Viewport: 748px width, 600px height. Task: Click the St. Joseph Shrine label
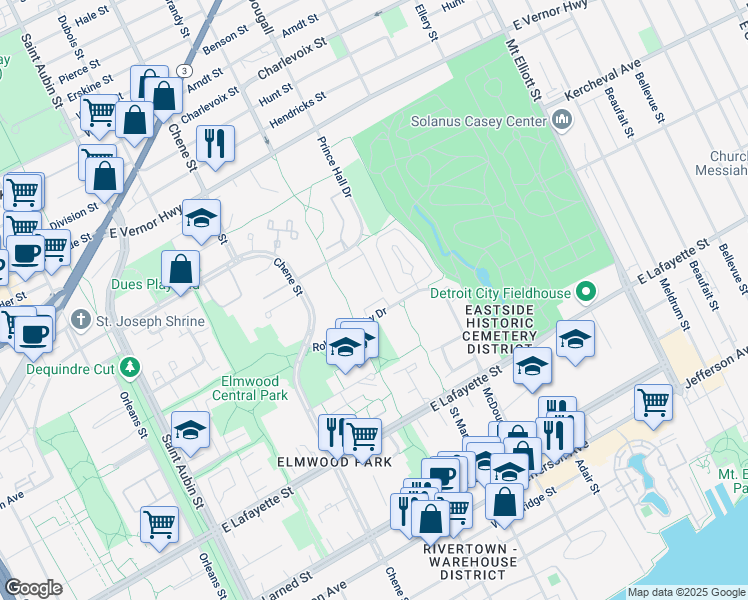point(150,321)
